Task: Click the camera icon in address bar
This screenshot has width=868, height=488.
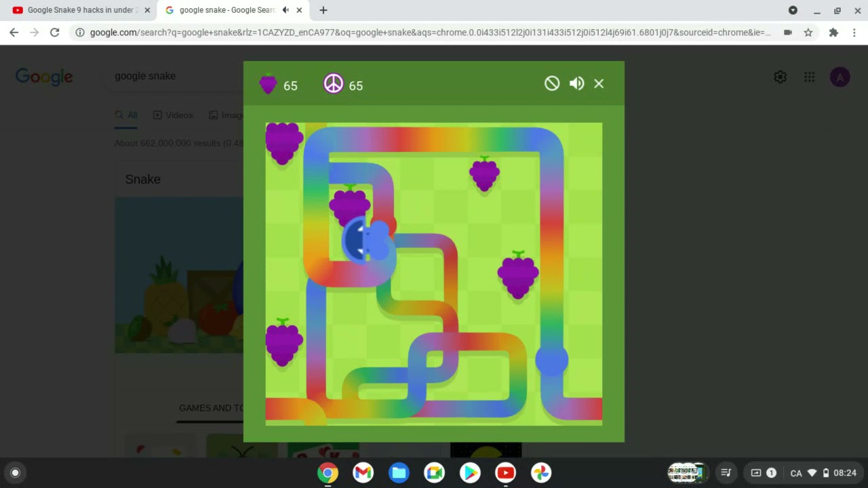Action: point(788,32)
